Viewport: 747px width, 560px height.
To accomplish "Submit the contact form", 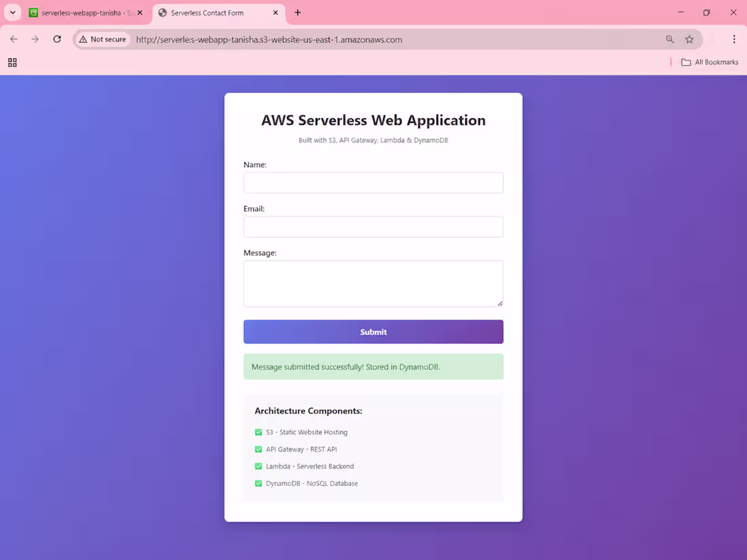I will (373, 332).
